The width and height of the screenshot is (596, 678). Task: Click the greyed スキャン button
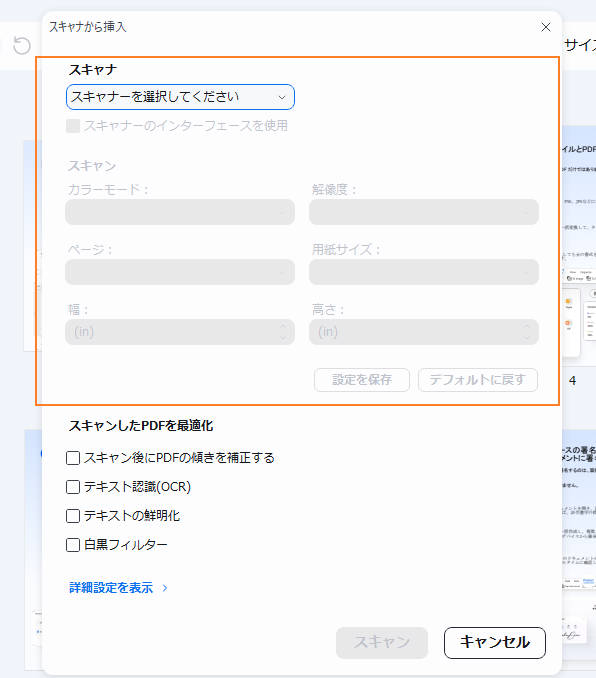(x=382, y=643)
